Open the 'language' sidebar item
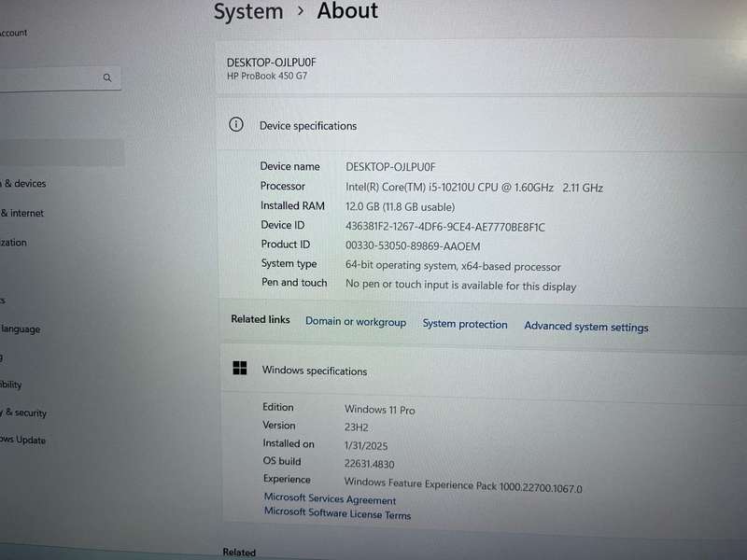 [21, 329]
